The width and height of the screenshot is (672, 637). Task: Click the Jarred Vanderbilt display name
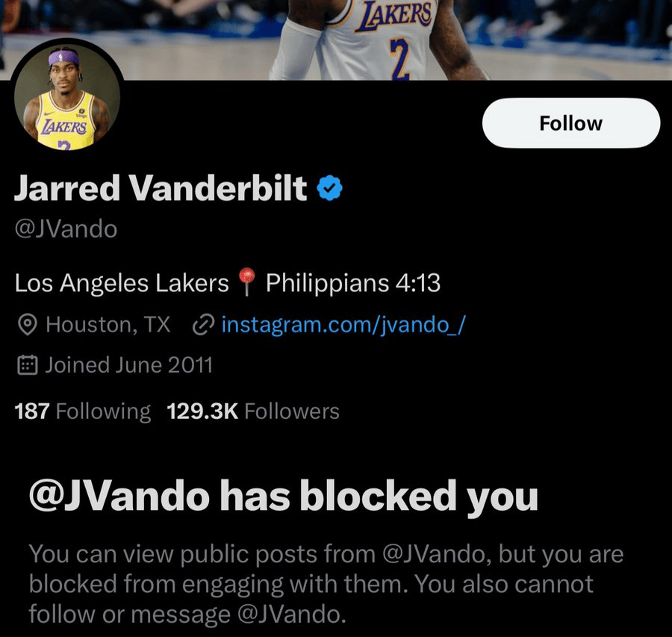click(161, 188)
